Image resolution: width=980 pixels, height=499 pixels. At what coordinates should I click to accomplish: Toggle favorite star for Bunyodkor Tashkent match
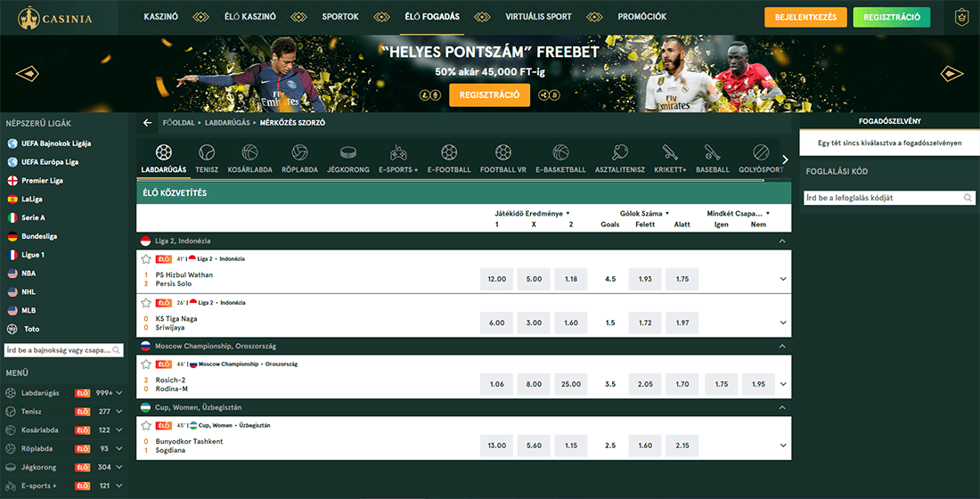(x=146, y=425)
